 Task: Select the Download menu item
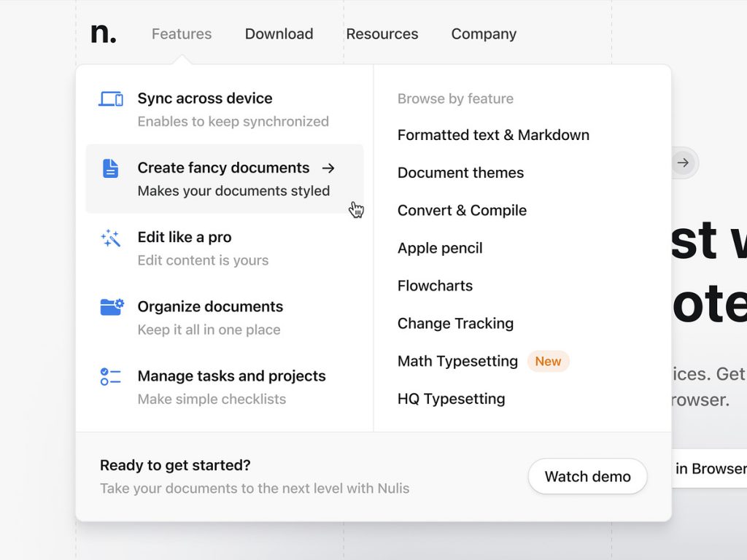click(279, 34)
